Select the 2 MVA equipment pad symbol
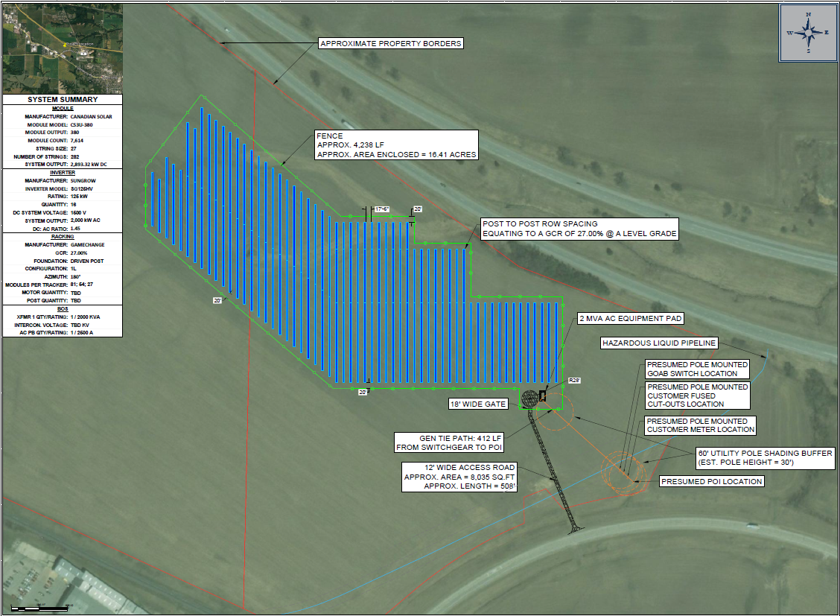The image size is (840, 616). click(542, 396)
